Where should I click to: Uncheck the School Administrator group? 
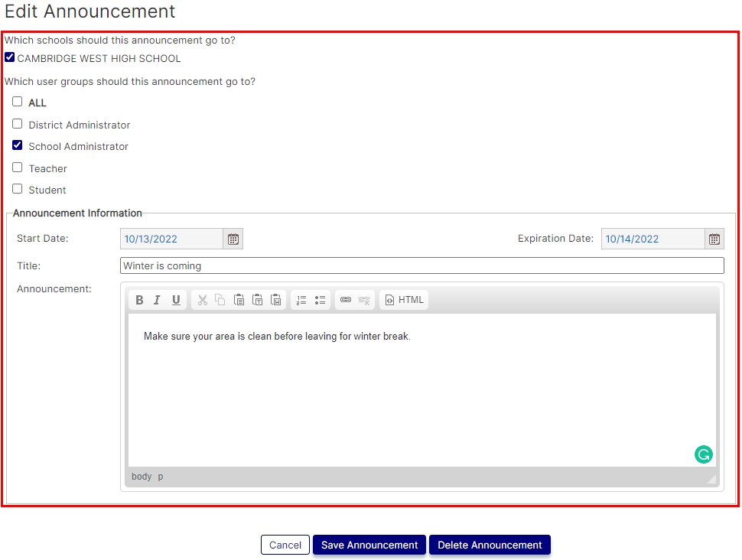(x=17, y=145)
